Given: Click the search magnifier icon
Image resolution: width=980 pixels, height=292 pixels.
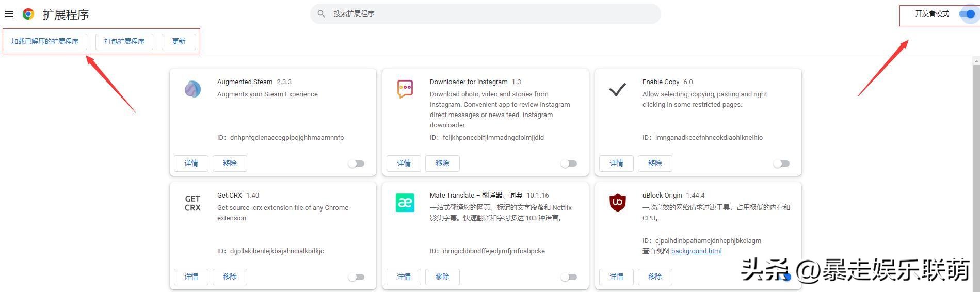Looking at the screenshot, I should 321,14.
